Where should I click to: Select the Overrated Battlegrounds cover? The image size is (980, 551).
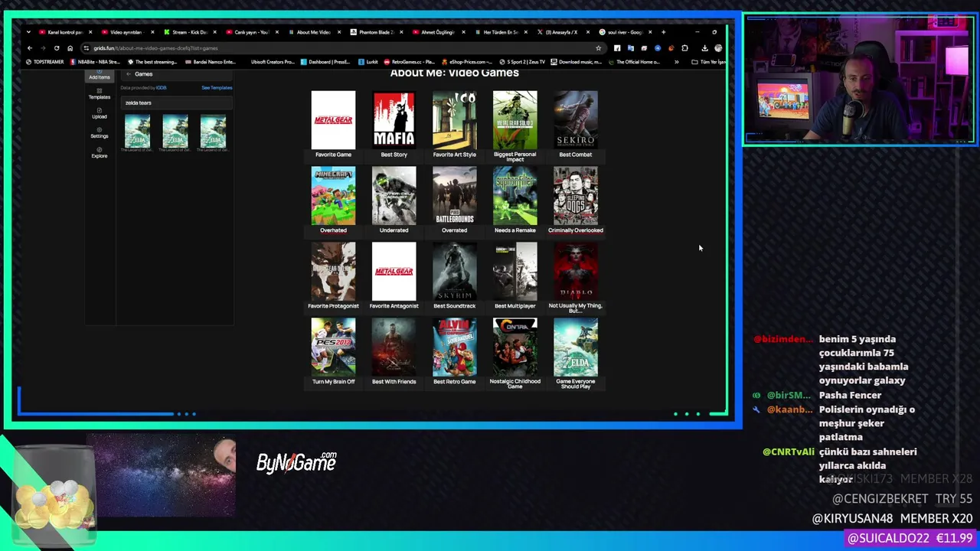454,196
